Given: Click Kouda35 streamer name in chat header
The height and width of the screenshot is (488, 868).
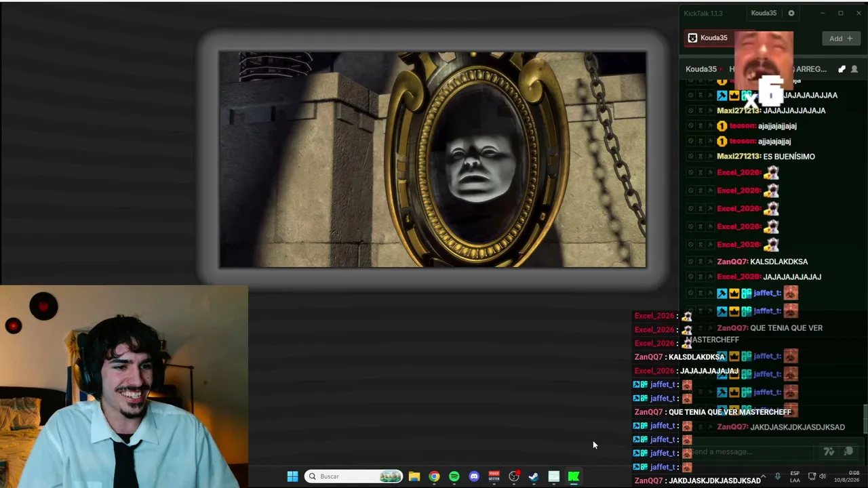Looking at the screenshot, I should click(x=701, y=69).
